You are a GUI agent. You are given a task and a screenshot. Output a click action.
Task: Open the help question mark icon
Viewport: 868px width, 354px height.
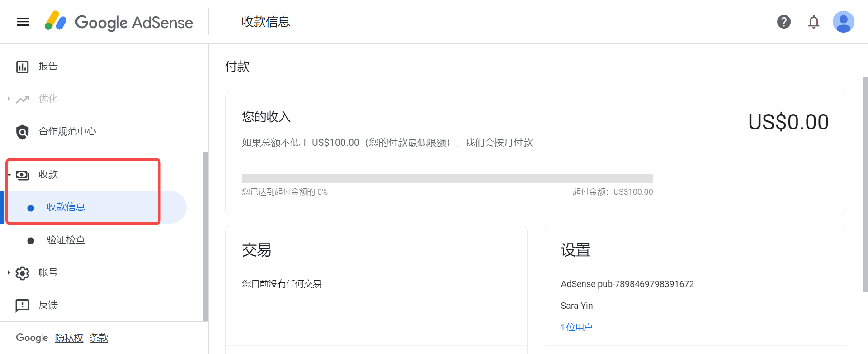(x=783, y=22)
